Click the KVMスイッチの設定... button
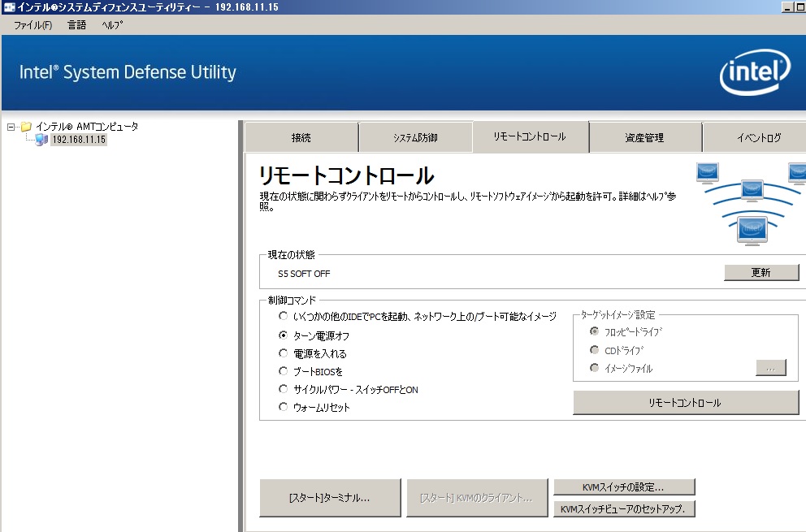 pos(624,487)
